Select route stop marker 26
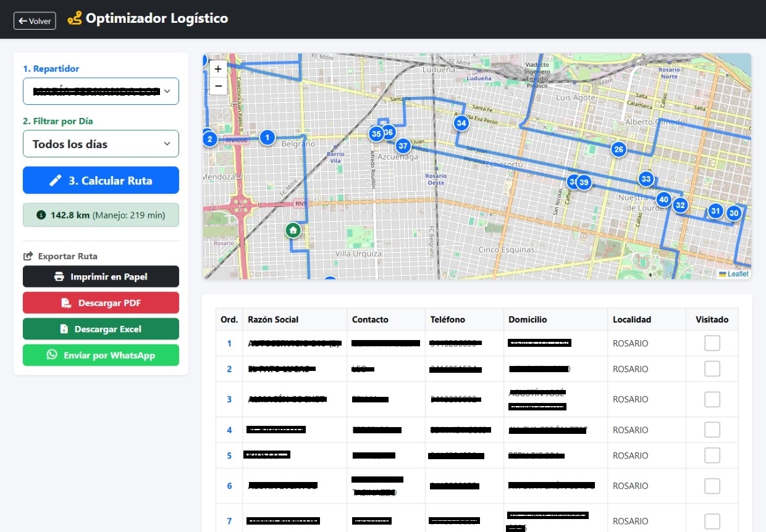The image size is (766, 532). click(x=618, y=149)
